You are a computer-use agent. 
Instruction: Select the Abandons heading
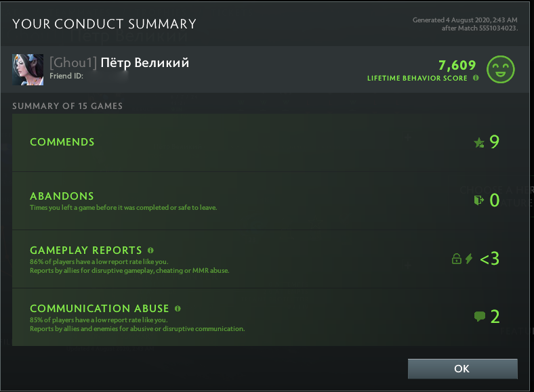pos(62,196)
